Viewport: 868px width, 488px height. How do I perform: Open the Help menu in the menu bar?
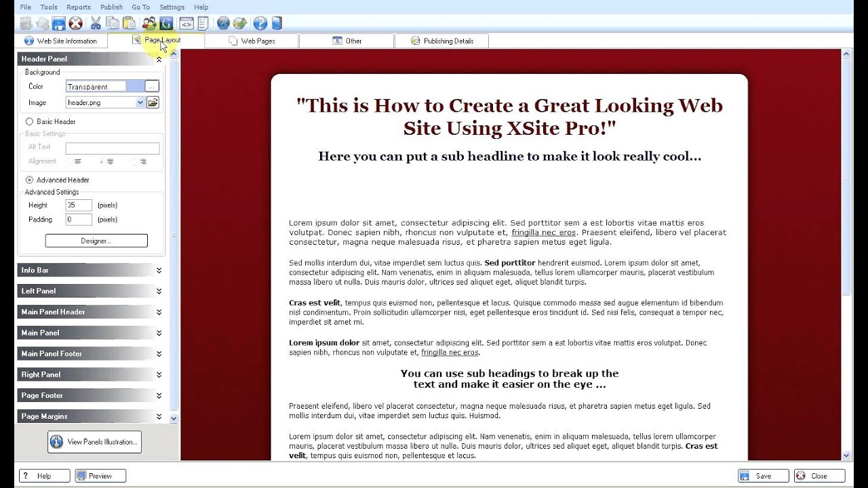point(201,7)
